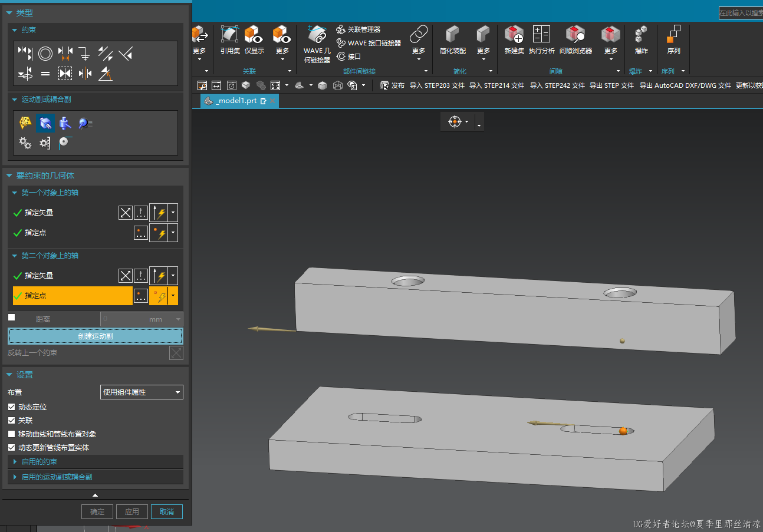
Task: Switch to the _model1.prt tab
Action: click(x=239, y=101)
